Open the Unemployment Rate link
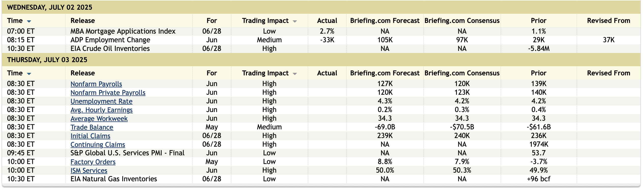The width and height of the screenshot is (644, 192). [101, 101]
